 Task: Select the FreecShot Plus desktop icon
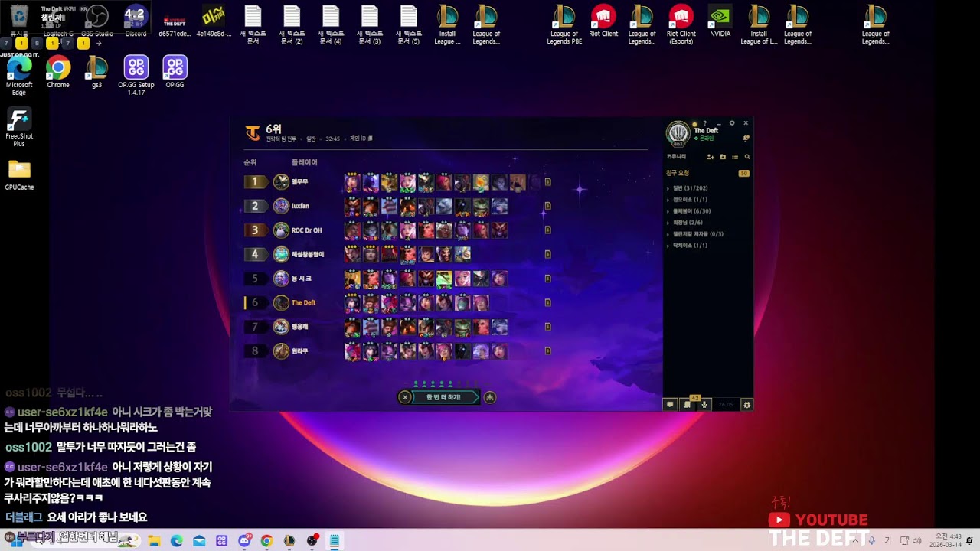tap(19, 127)
